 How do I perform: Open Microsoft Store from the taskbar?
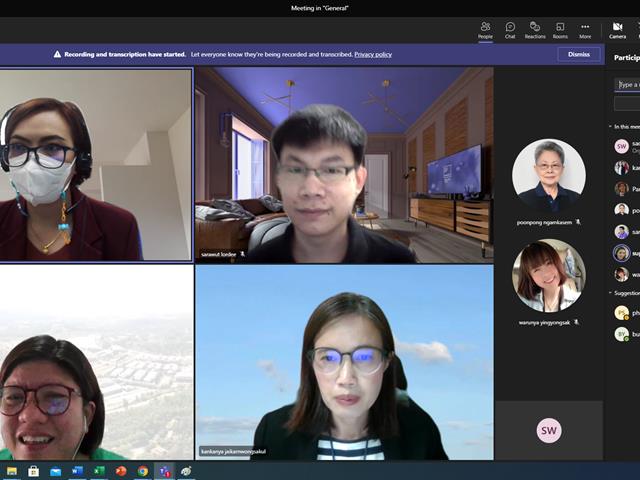(x=33, y=471)
